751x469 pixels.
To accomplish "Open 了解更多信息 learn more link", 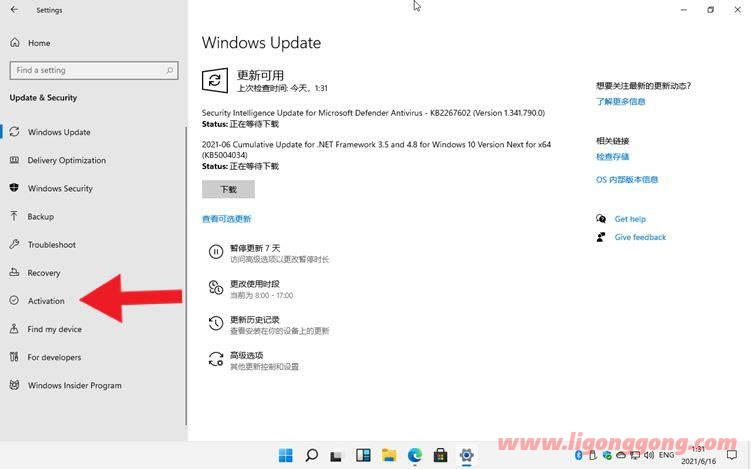I will (621, 102).
